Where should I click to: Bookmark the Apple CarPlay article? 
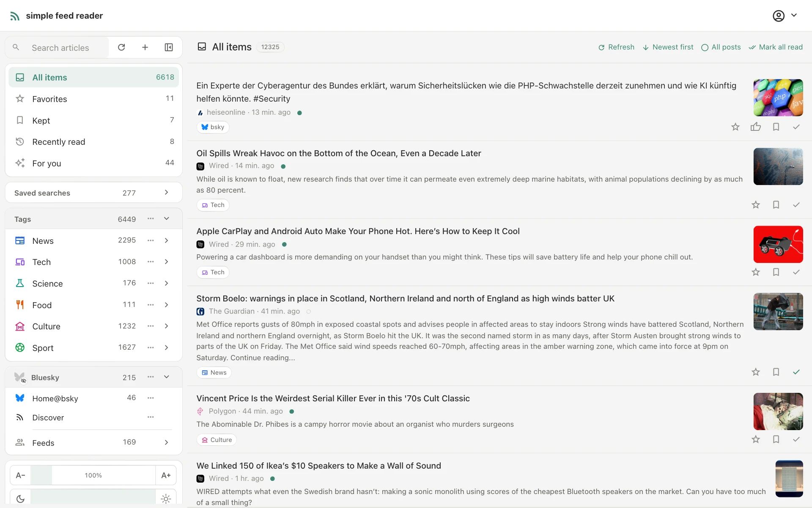[776, 272]
